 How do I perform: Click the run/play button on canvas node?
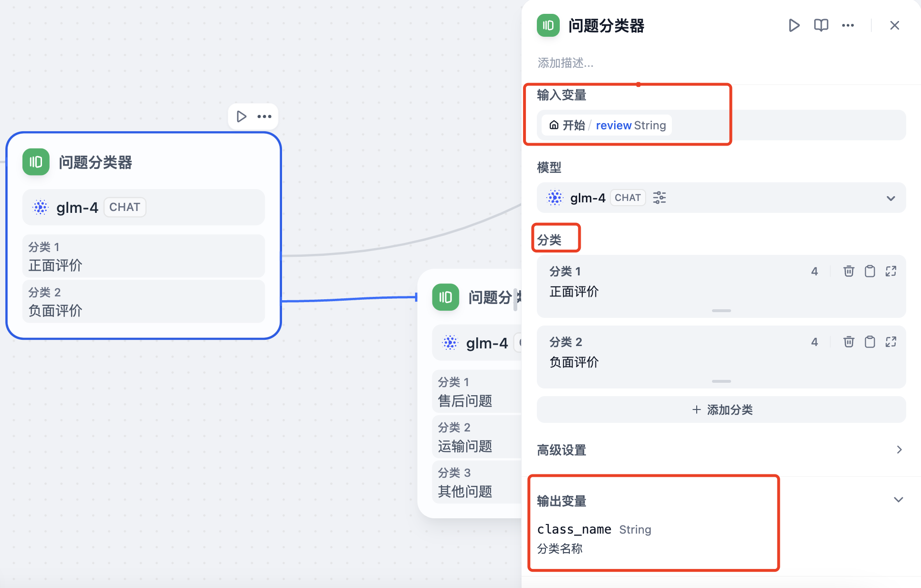pos(241,116)
